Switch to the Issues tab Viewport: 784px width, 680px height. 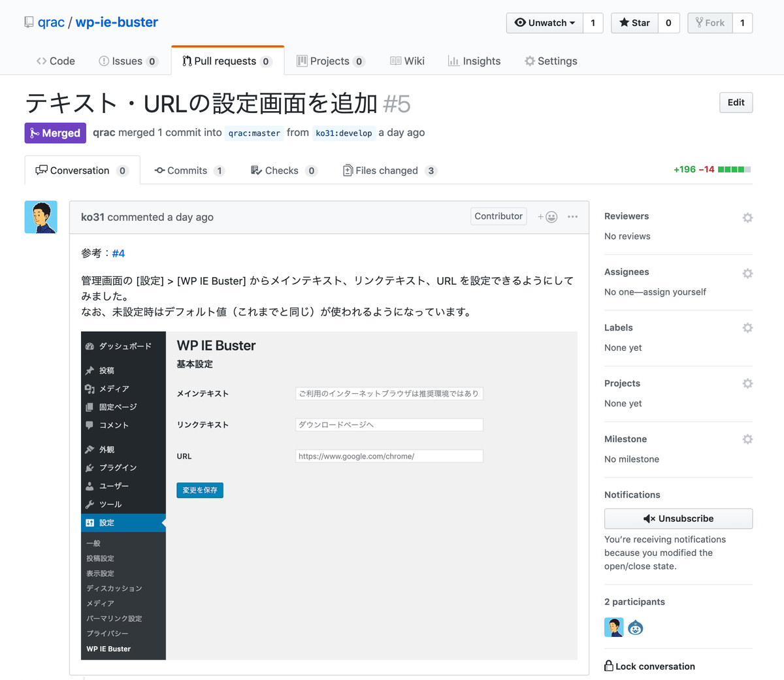(x=128, y=61)
